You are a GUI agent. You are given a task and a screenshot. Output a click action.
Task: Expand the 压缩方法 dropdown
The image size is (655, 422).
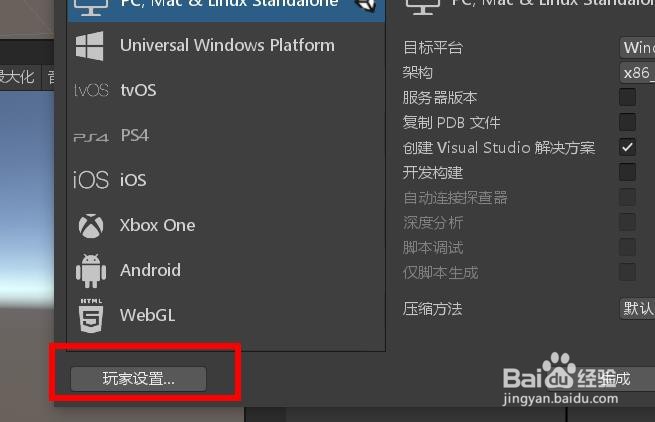pos(637,309)
